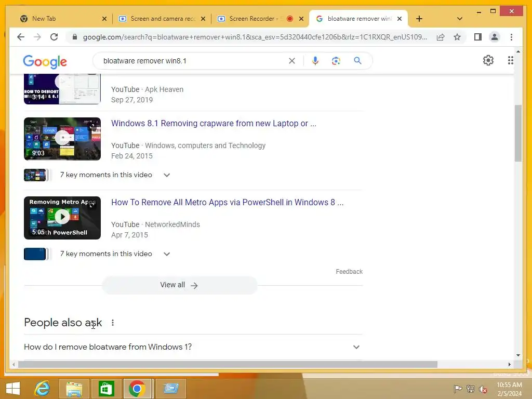The height and width of the screenshot is (399, 532).
Task: Open Chrome side panel
Action: (478, 37)
